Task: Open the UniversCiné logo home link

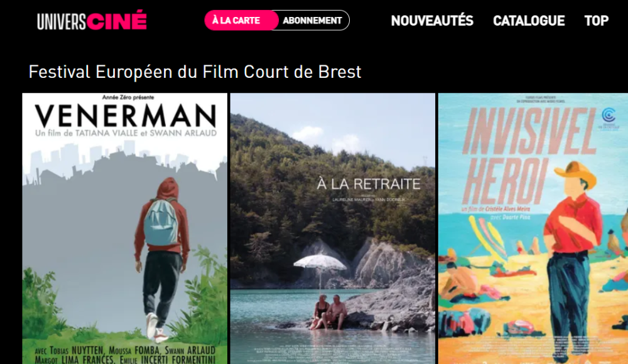Action: tap(92, 21)
